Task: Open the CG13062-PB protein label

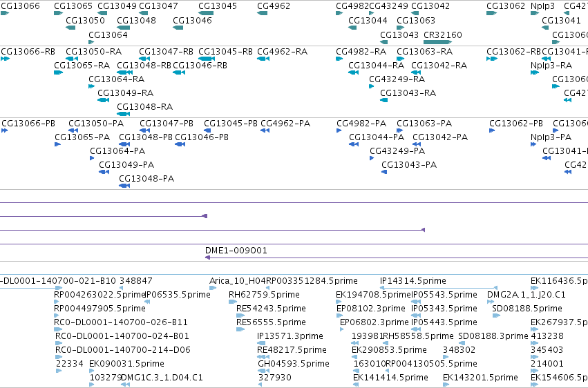Action: coord(516,123)
